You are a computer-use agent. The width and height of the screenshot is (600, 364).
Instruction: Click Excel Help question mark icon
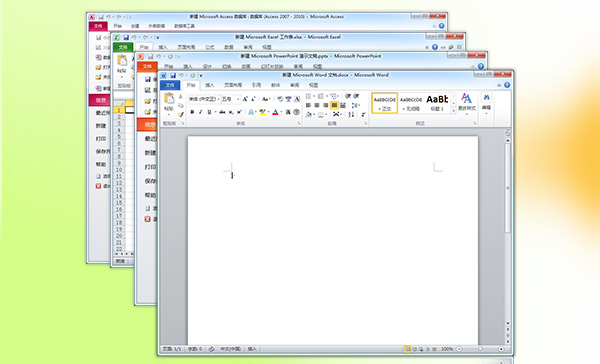pyautogui.click(x=435, y=47)
